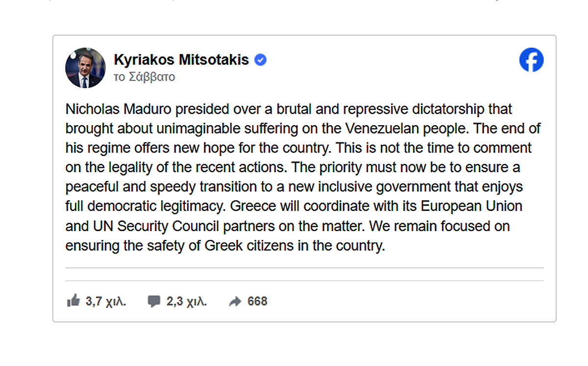Click the blue verified badge
588x366 pixels.
pos(260,60)
